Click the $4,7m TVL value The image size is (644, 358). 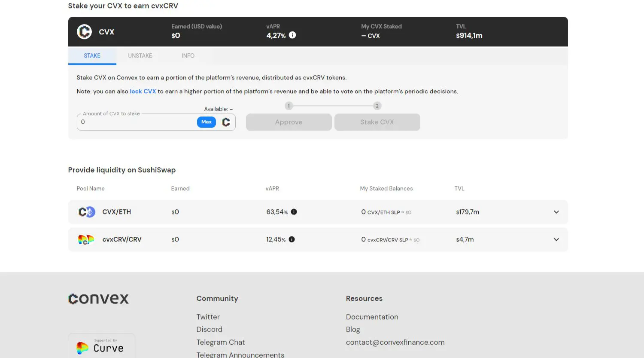pos(465,239)
